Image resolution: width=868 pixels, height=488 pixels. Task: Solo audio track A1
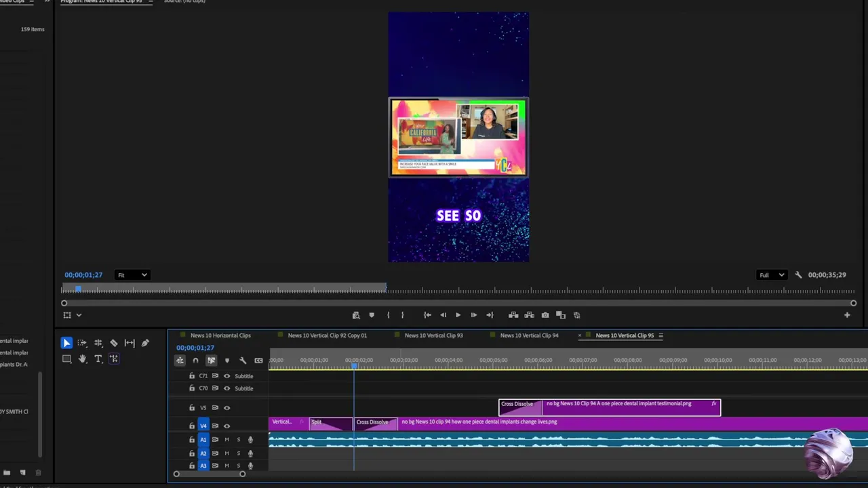pos(238,440)
